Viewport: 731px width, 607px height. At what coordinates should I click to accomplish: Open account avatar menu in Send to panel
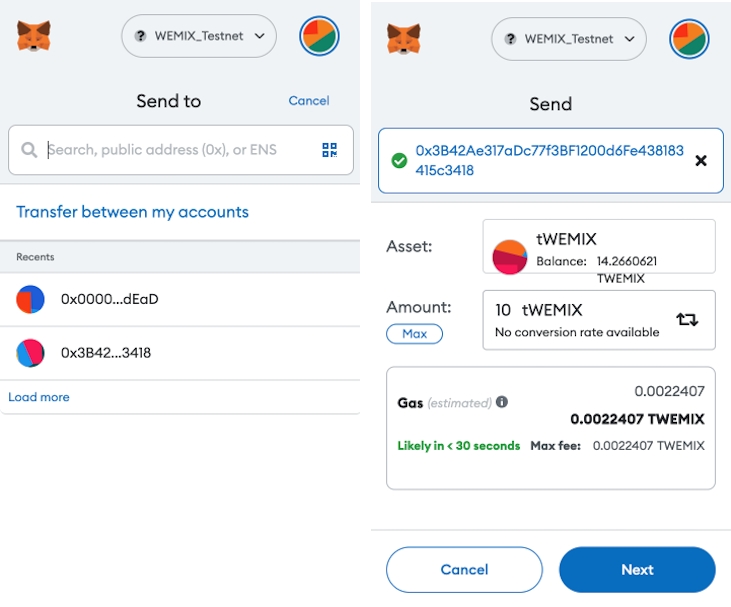click(319, 36)
